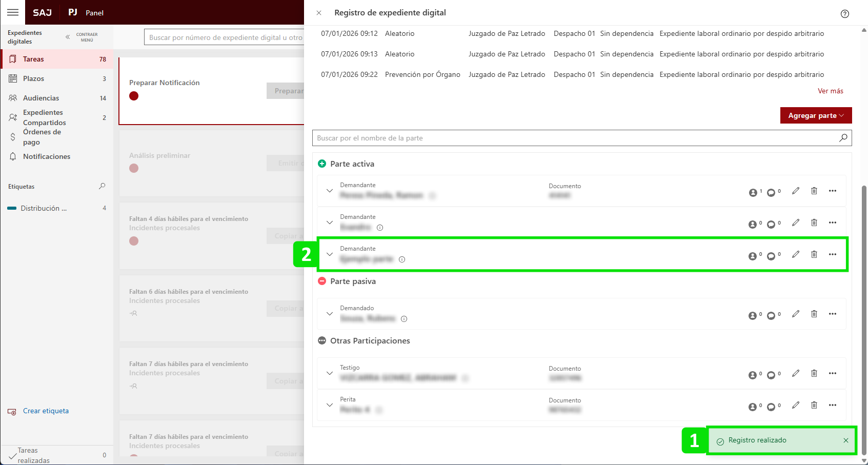Click the magnifier icon in party search
This screenshot has height=465, width=868.
pyautogui.click(x=843, y=138)
